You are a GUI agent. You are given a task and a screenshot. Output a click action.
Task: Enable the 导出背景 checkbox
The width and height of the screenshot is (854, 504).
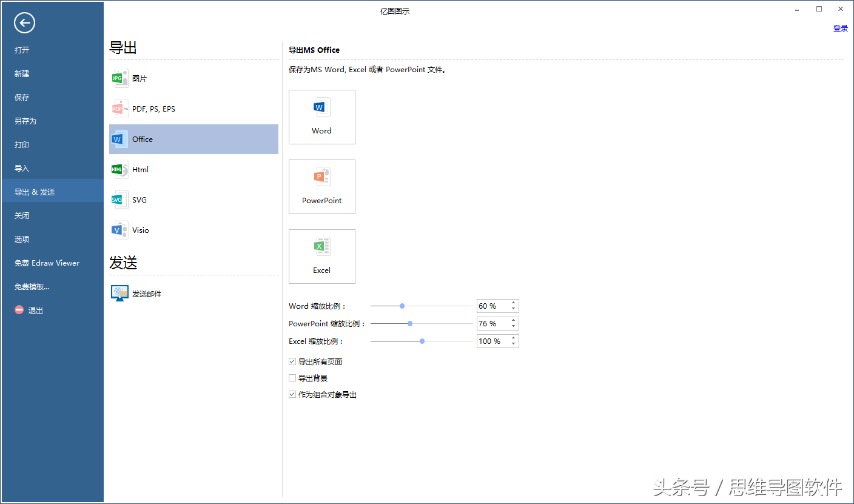pos(292,378)
